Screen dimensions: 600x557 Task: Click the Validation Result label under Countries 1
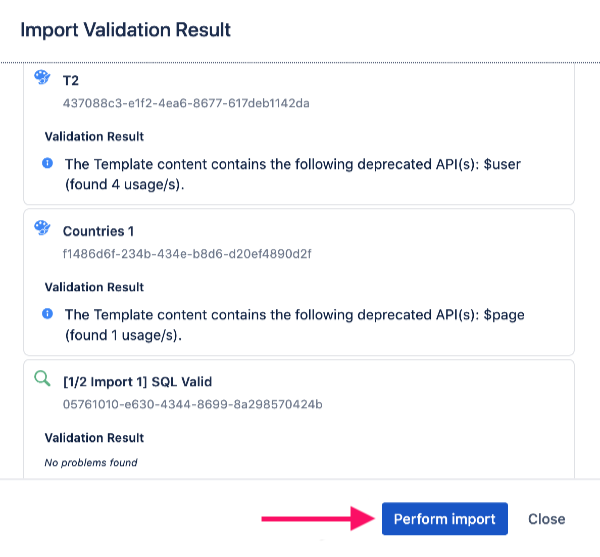point(94,287)
